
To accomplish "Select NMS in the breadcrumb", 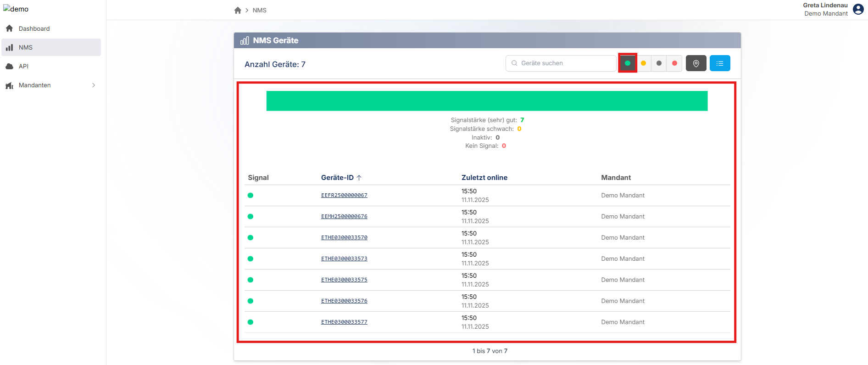I will [x=259, y=10].
